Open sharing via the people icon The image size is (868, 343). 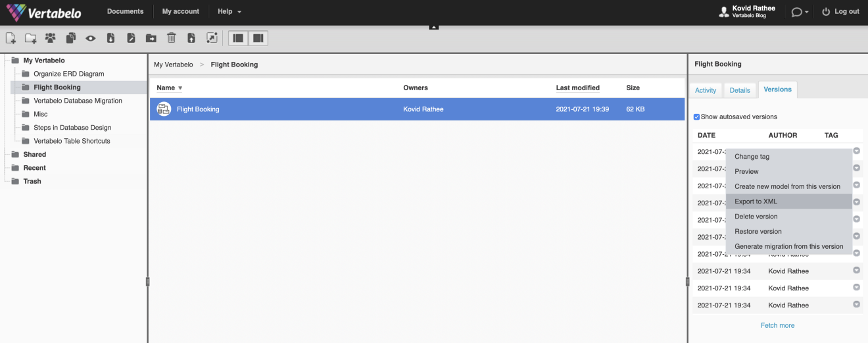pos(51,38)
